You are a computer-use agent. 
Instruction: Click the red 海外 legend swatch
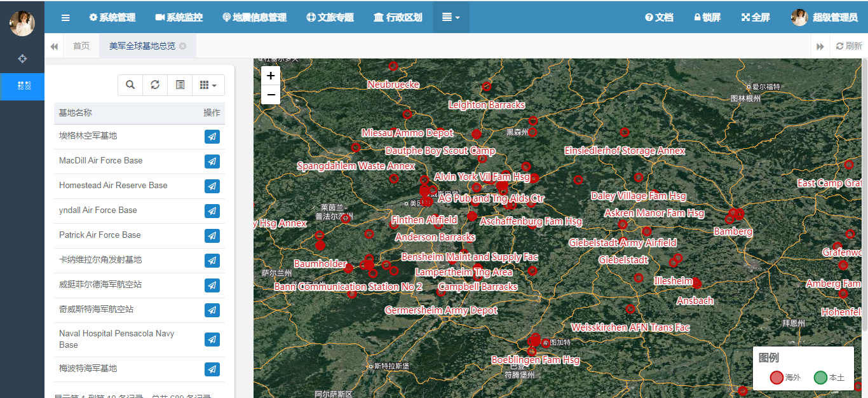point(776,378)
